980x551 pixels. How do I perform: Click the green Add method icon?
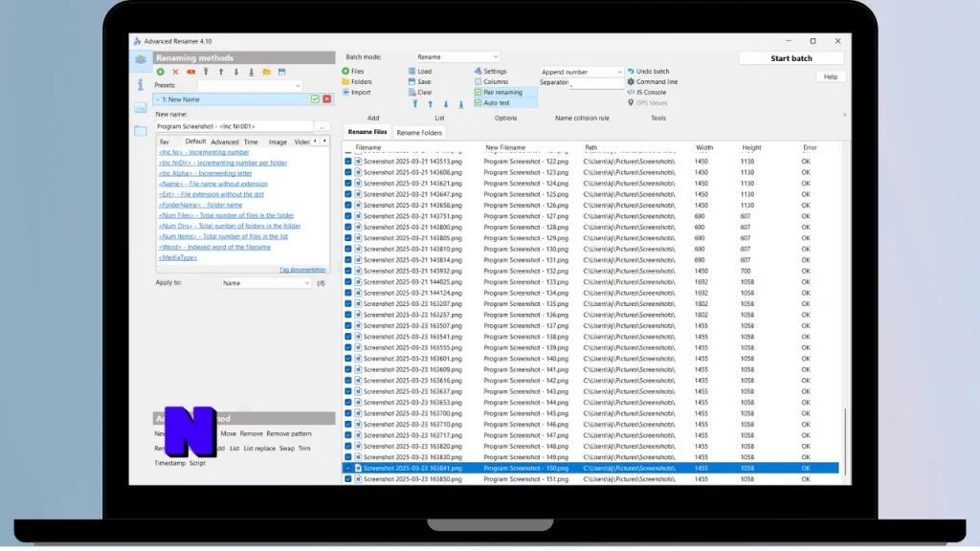coord(161,72)
